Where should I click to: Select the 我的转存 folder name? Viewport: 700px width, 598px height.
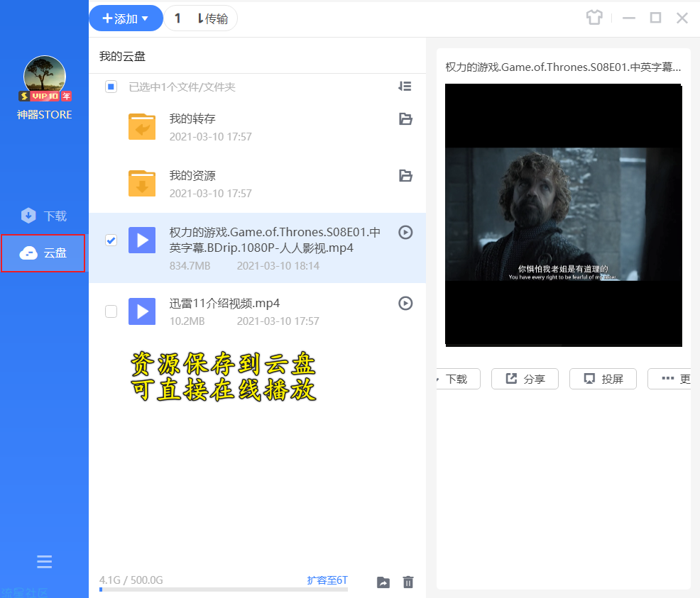[x=192, y=118]
